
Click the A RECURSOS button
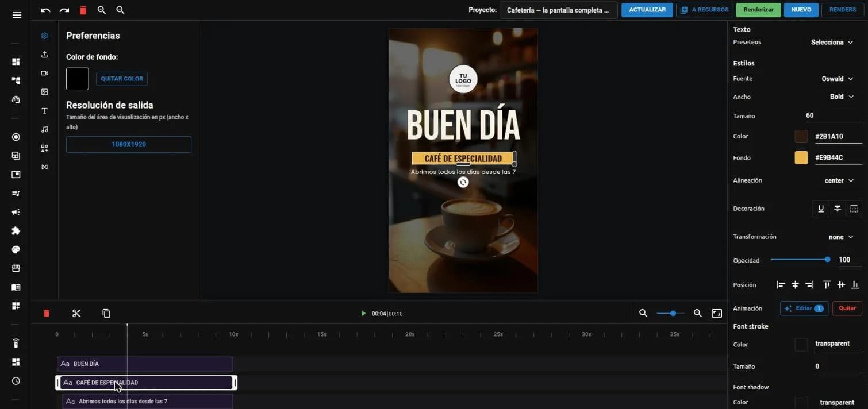click(705, 10)
